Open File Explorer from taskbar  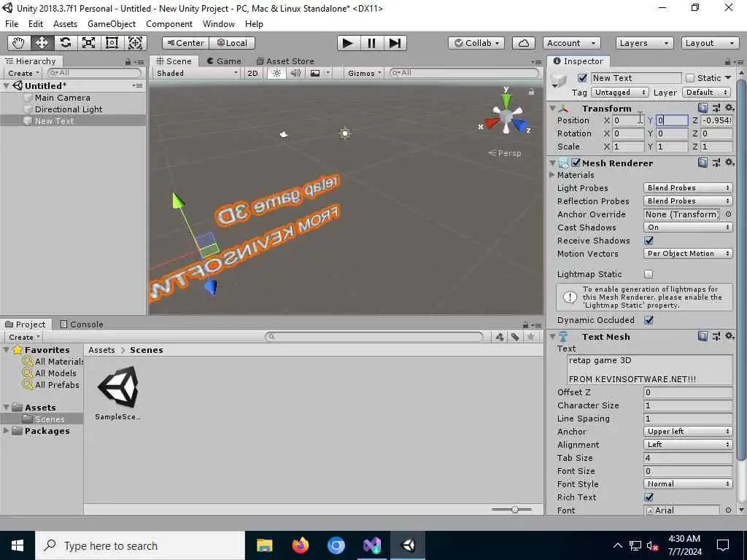pyautogui.click(x=264, y=545)
